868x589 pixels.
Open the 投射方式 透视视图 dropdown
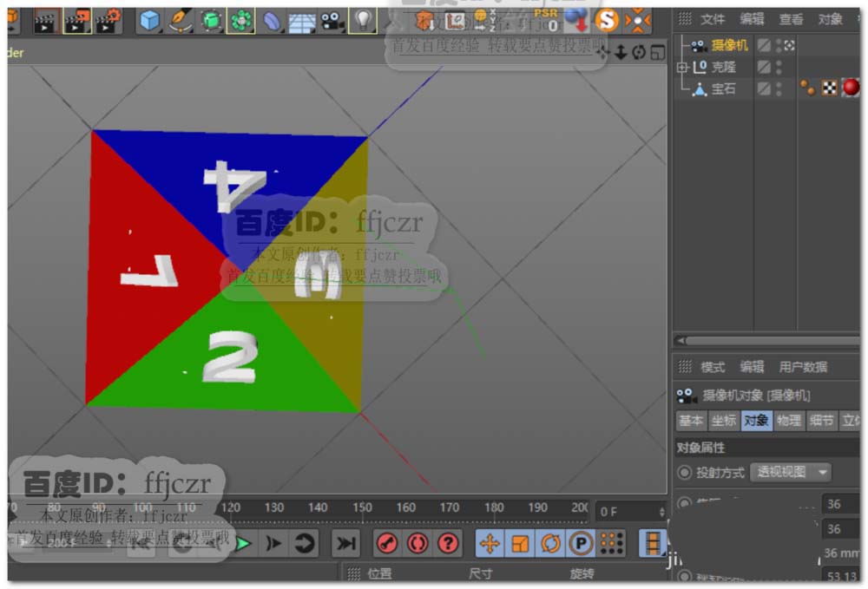pyautogui.click(x=791, y=472)
